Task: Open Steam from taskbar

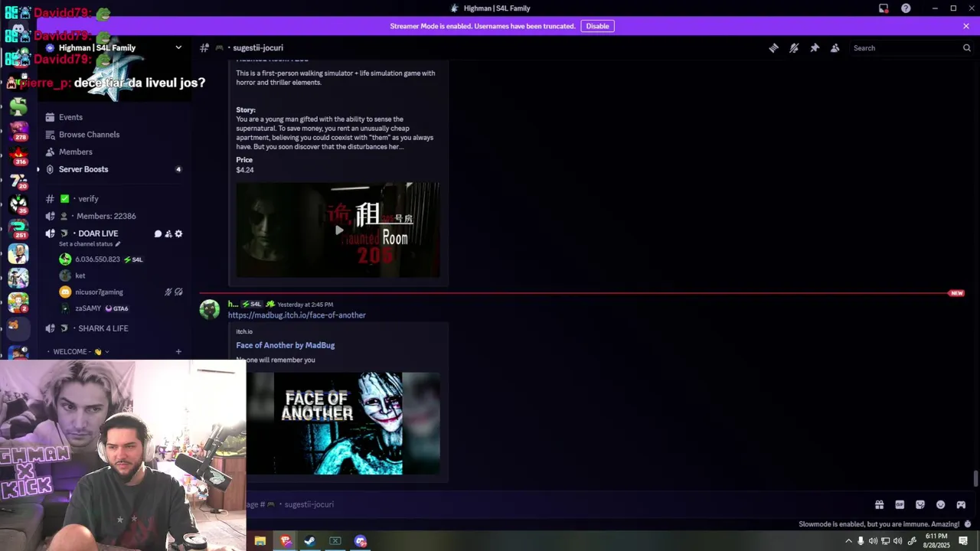Action: [310, 541]
